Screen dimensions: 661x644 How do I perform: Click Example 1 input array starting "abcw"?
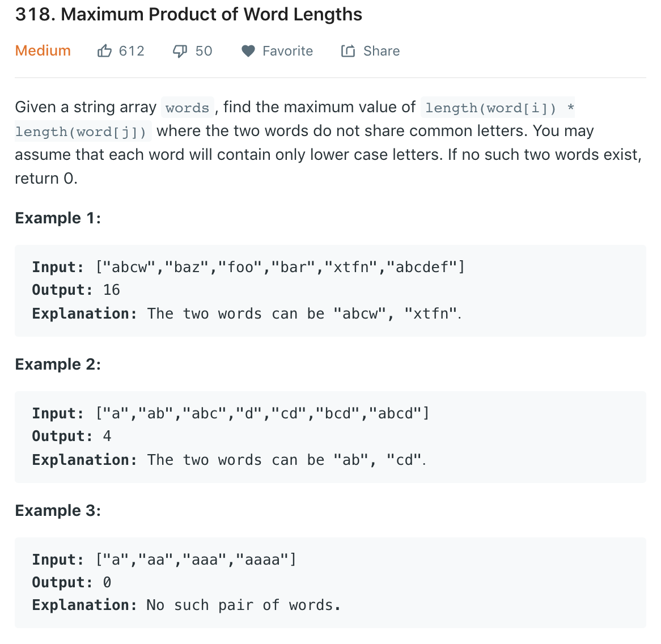[x=281, y=267]
